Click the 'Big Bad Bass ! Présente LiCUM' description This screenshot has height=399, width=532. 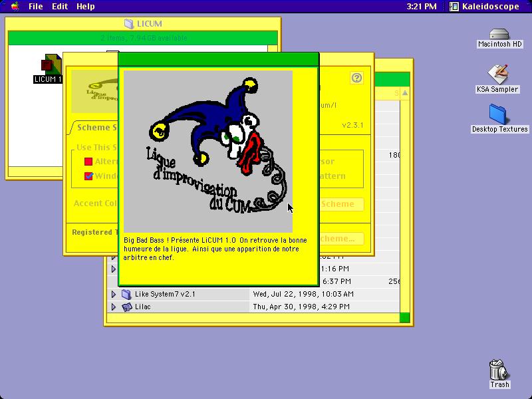(x=215, y=249)
